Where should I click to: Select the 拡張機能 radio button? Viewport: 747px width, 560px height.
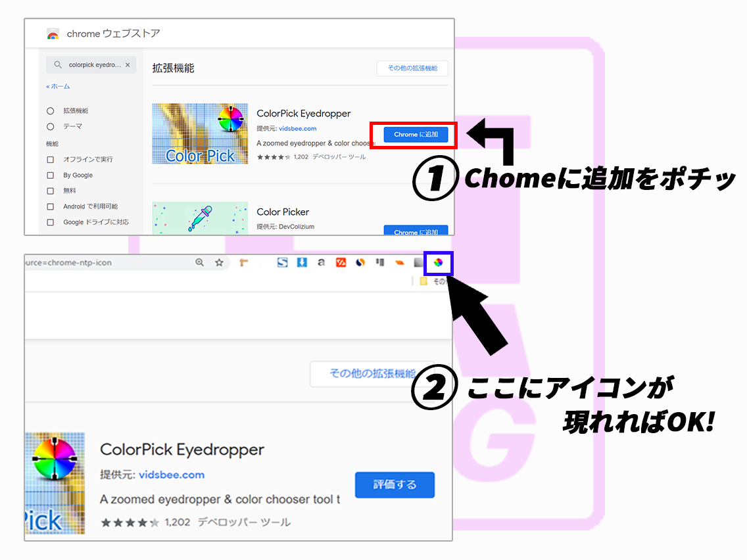pos(51,111)
